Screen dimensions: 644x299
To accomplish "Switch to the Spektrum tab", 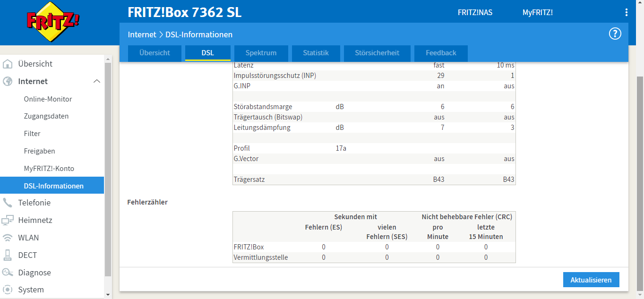I will click(x=261, y=53).
